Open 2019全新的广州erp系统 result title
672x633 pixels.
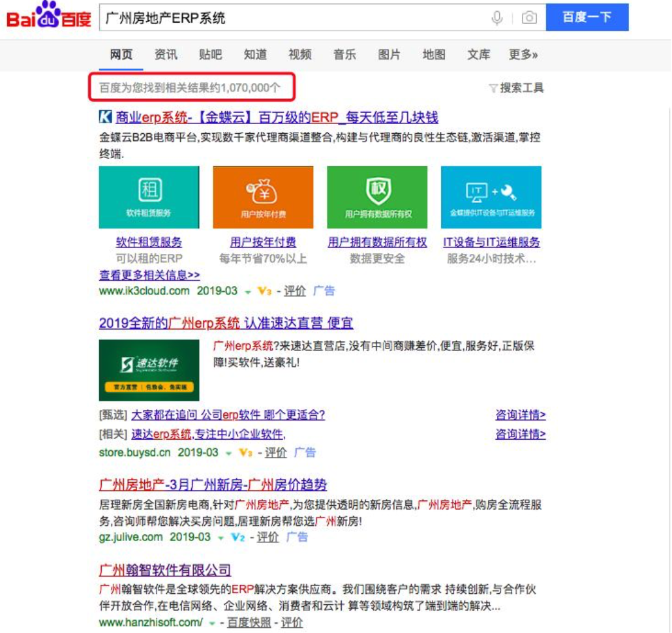226,323
